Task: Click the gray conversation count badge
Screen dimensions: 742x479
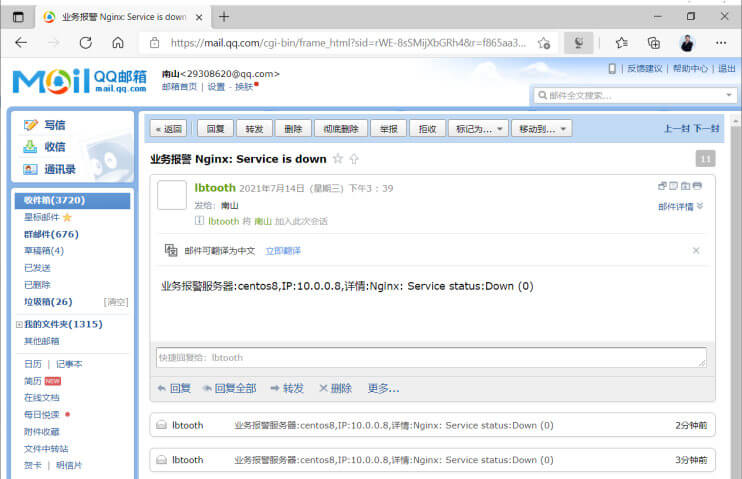Action: point(705,159)
